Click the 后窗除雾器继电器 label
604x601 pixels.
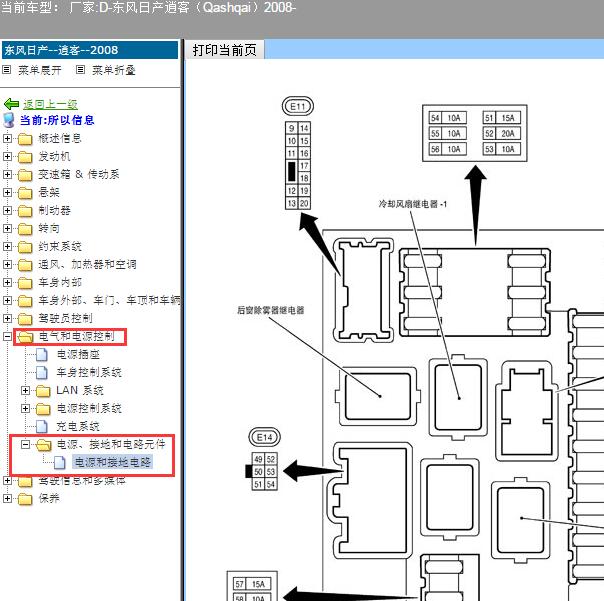pos(270,310)
